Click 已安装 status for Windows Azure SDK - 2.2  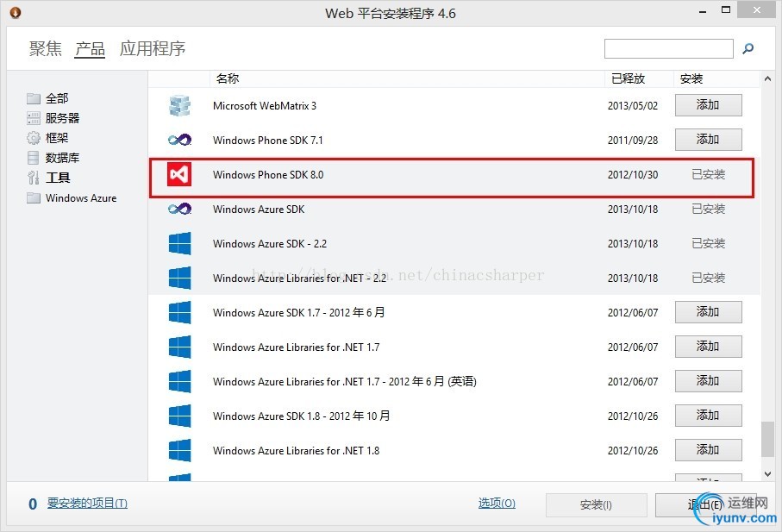(708, 243)
